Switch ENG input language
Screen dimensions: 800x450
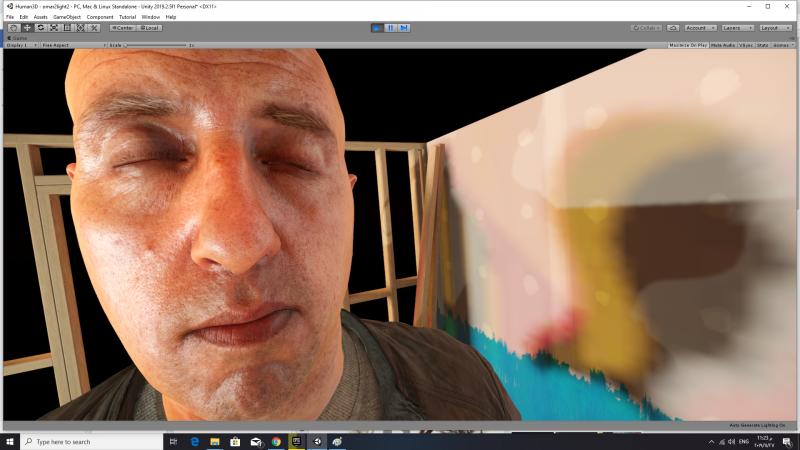(744, 442)
